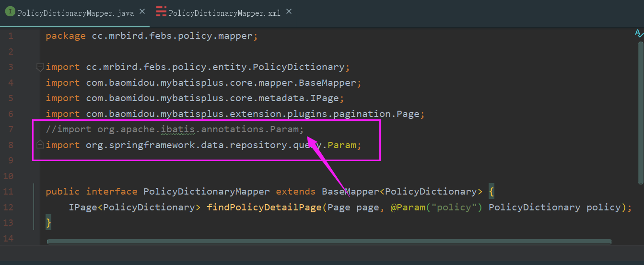
Task: Click the underlined word 'ibatis'
Action: pyautogui.click(x=178, y=129)
